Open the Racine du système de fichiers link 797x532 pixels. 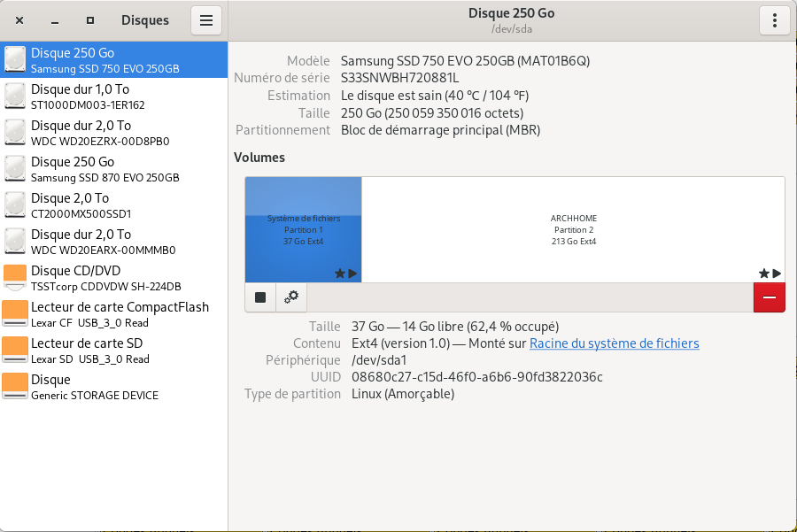(614, 343)
